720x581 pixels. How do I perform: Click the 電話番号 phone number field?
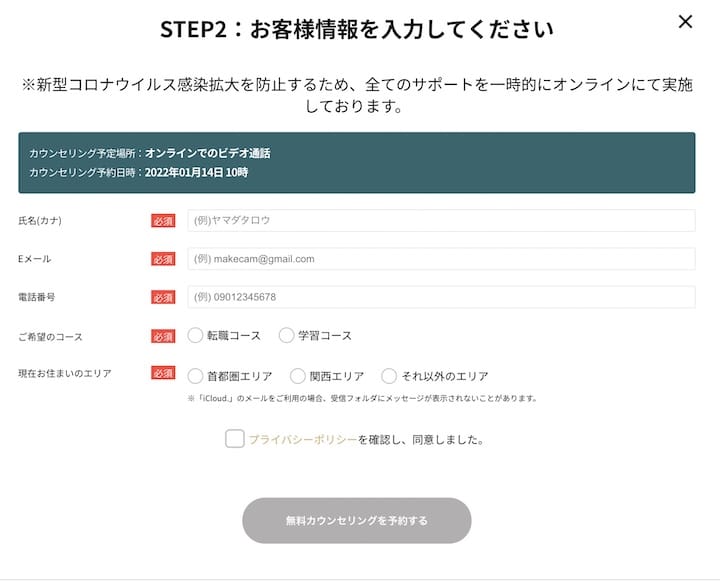click(x=441, y=297)
